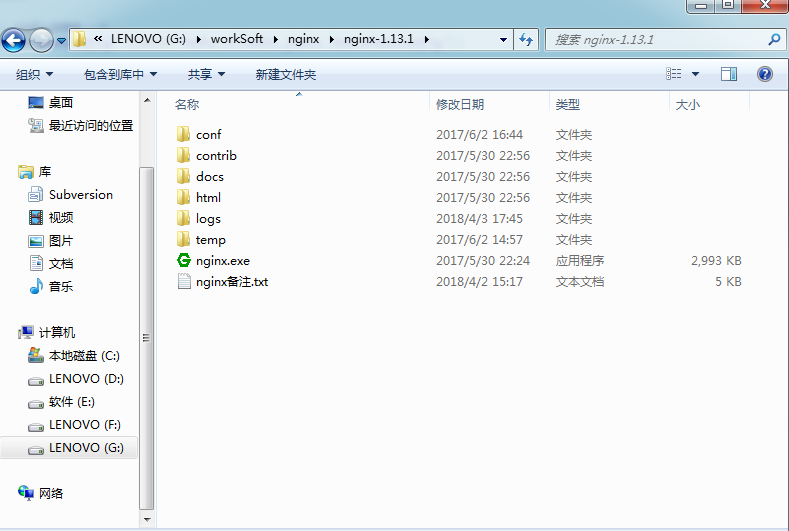
Task: Click the file name nginx备注.txt
Action: tap(232, 282)
